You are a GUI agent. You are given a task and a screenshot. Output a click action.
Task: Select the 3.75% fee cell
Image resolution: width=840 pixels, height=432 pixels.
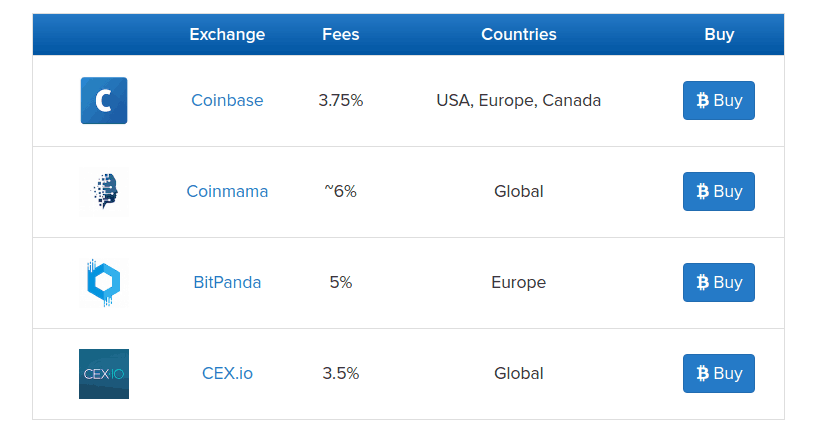pyautogui.click(x=341, y=100)
